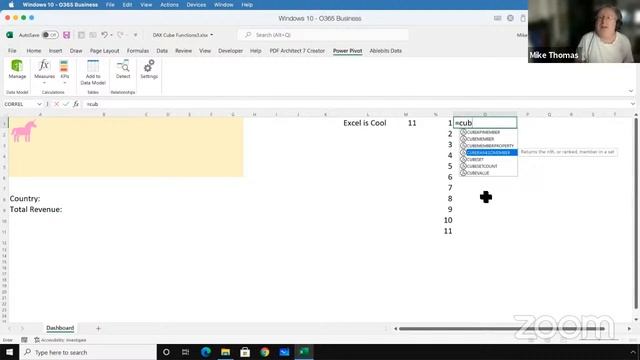Click the Excel taskbar icon
This screenshot has height=360, width=640.
tap(304, 352)
